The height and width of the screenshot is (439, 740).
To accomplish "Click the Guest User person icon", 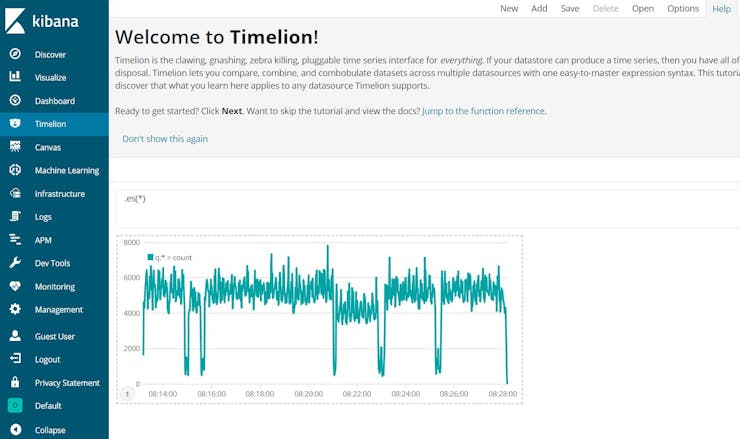I will coord(15,336).
